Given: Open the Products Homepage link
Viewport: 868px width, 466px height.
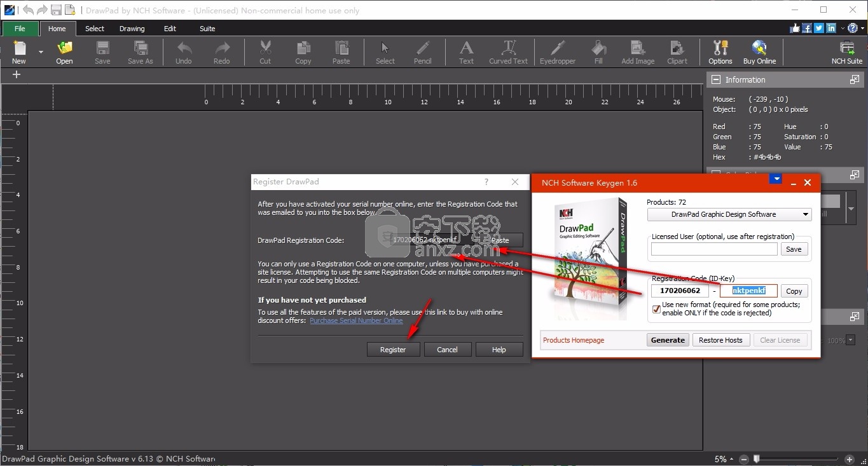Looking at the screenshot, I should point(574,340).
